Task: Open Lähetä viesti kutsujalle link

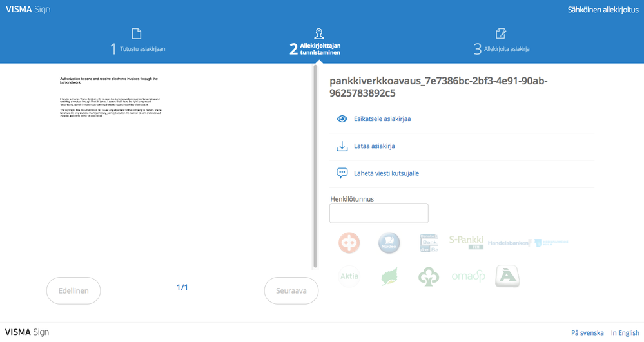Action: pos(386,173)
